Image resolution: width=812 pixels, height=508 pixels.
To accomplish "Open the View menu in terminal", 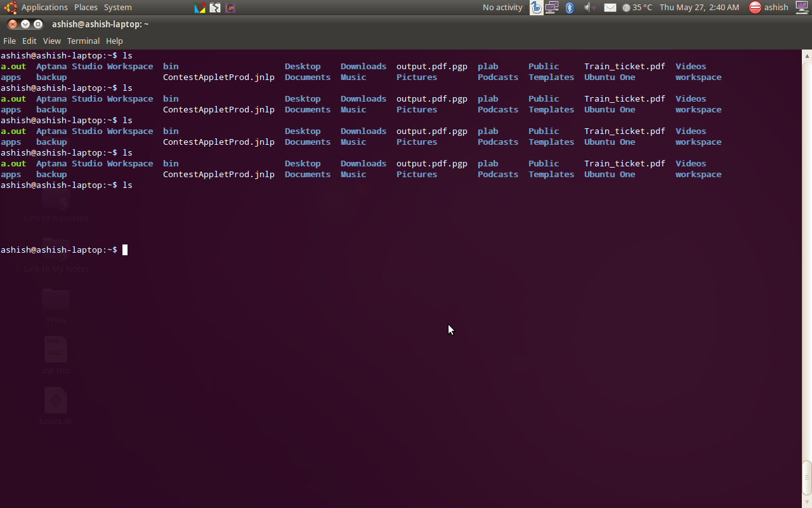I will [x=51, y=41].
